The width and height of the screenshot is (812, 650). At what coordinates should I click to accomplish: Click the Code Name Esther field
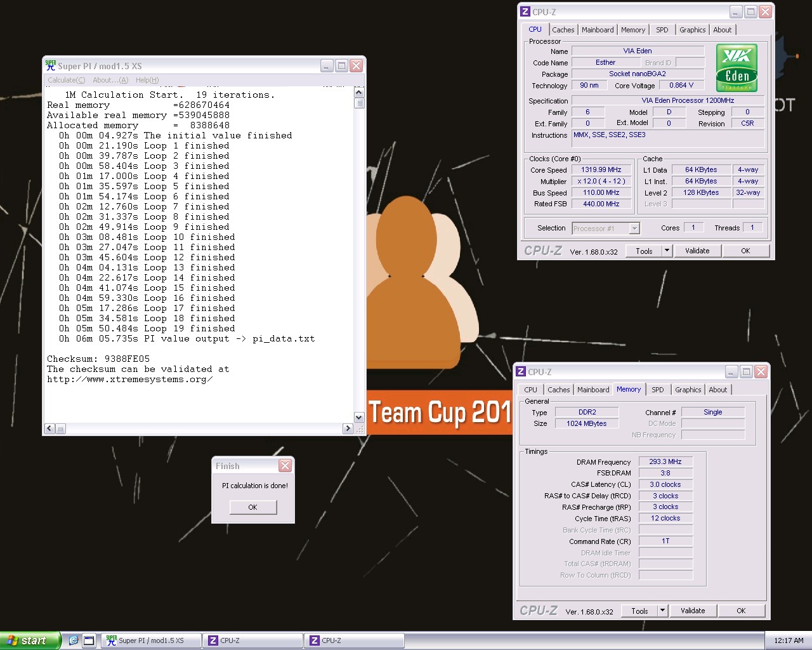[605, 62]
